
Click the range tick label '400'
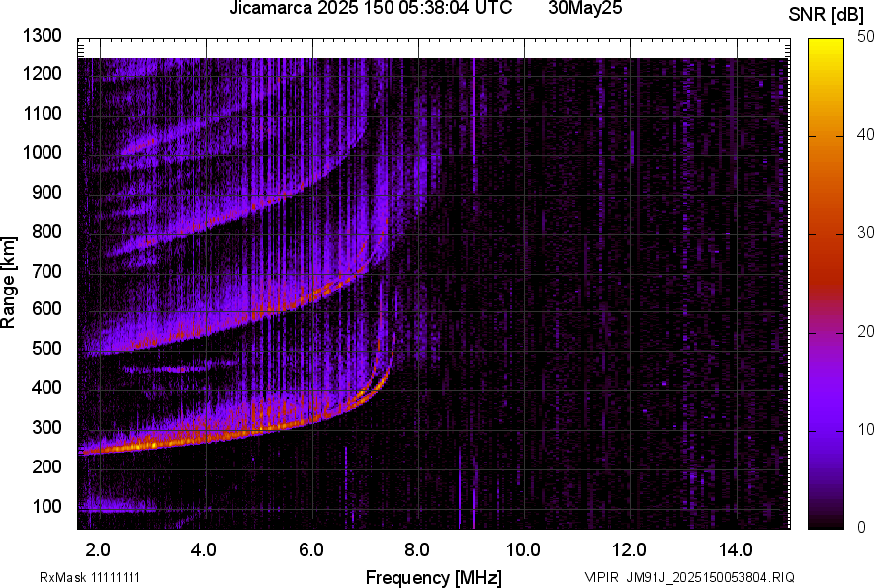click(x=46, y=388)
